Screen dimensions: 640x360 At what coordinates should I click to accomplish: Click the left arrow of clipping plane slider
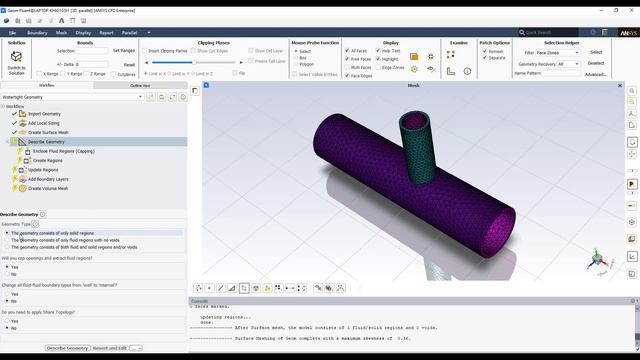(147, 62)
